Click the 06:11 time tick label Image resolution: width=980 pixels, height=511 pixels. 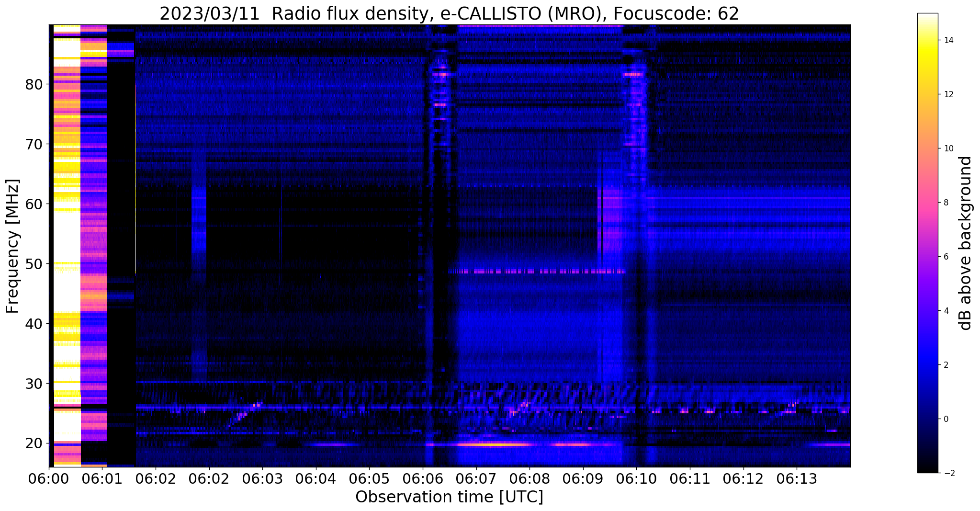pos(690,477)
